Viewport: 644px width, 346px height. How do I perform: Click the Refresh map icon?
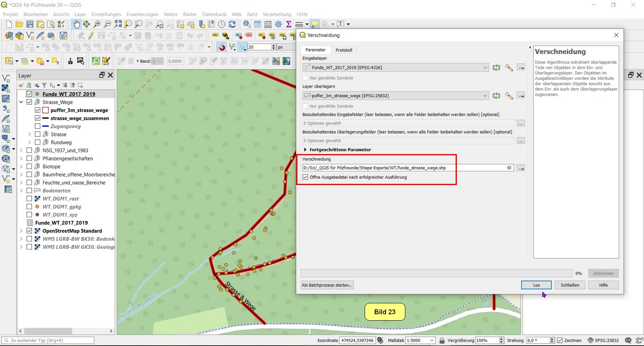click(x=232, y=25)
